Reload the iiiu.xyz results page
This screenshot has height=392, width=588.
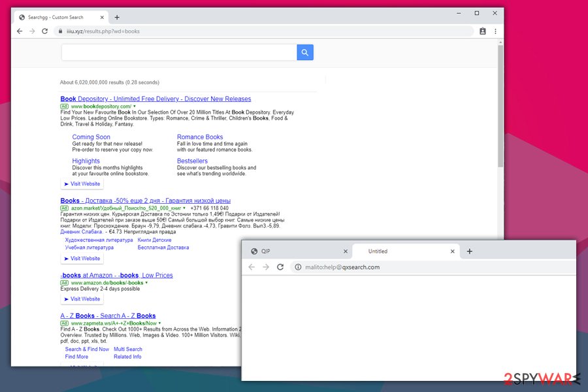(x=44, y=31)
